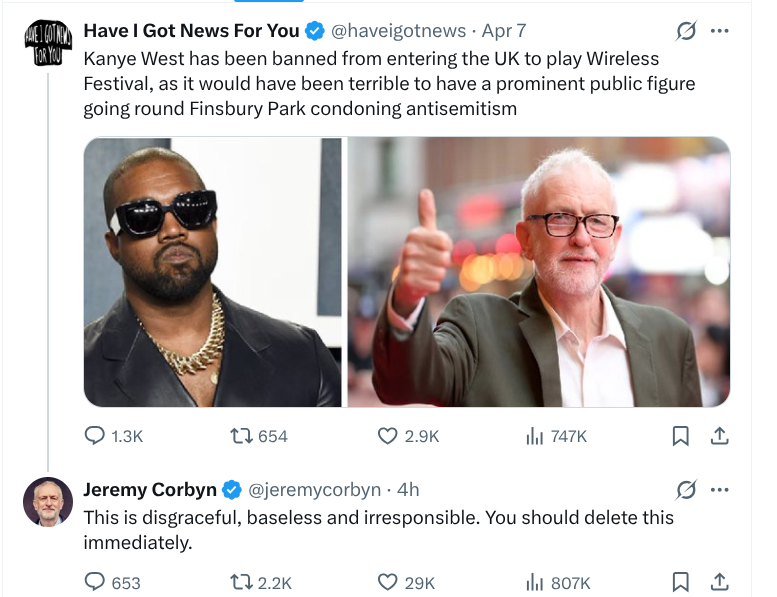Image resolution: width=777 pixels, height=597 pixels.
Task: Like the Have I Got News tweet
Action: pos(388,436)
